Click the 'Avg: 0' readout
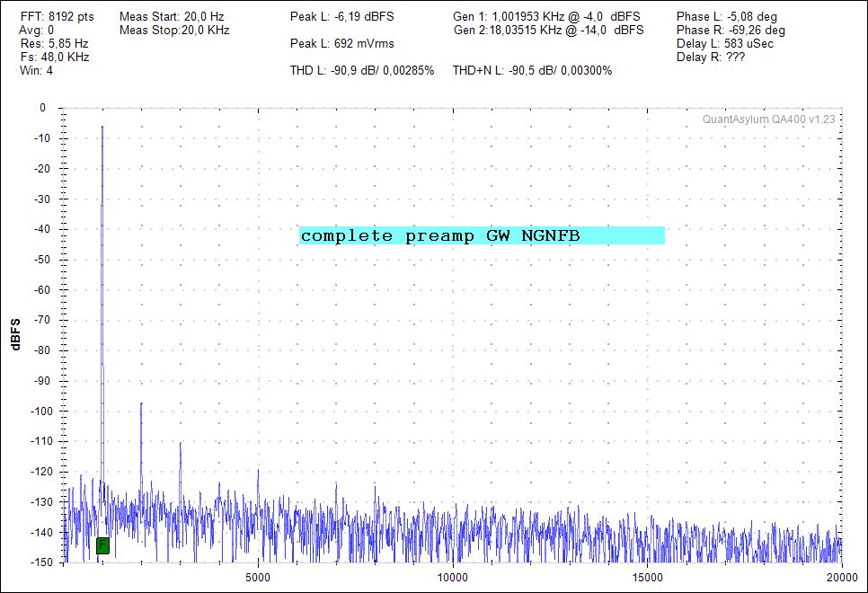868x593 pixels. [37, 30]
